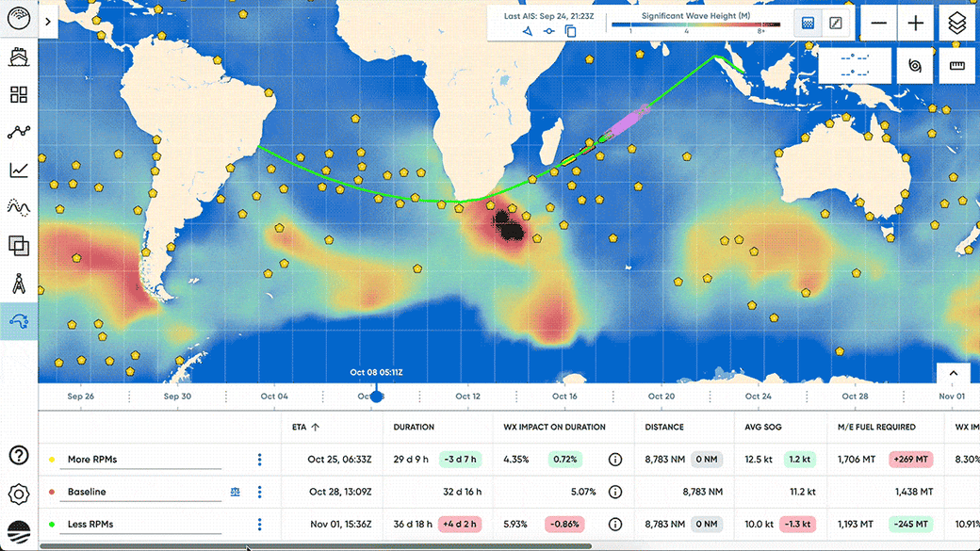Open the line chart panel from the sidebar
The image size is (980, 551).
(x=19, y=170)
